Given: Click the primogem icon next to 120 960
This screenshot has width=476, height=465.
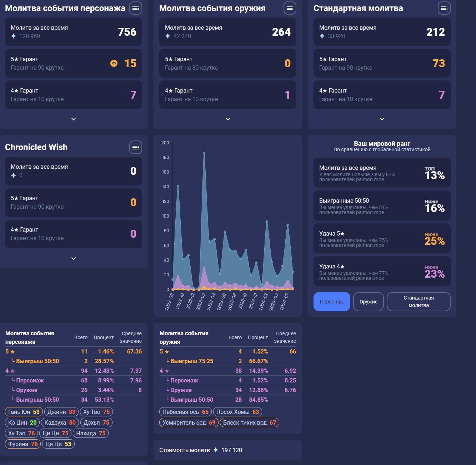Looking at the screenshot, I should pyautogui.click(x=14, y=36).
